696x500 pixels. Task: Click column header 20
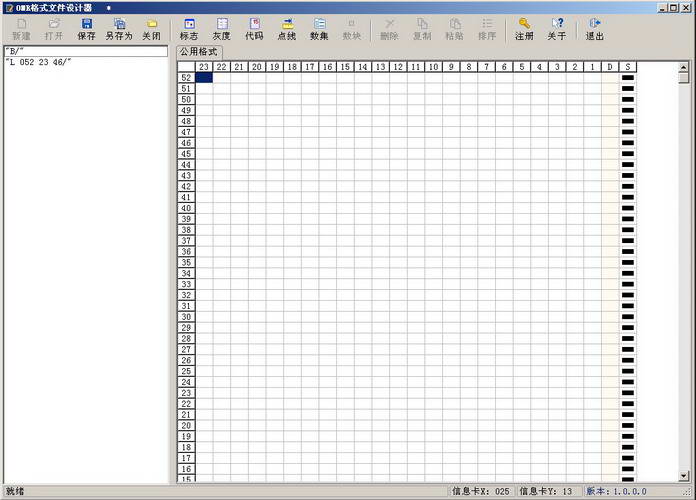click(257, 67)
